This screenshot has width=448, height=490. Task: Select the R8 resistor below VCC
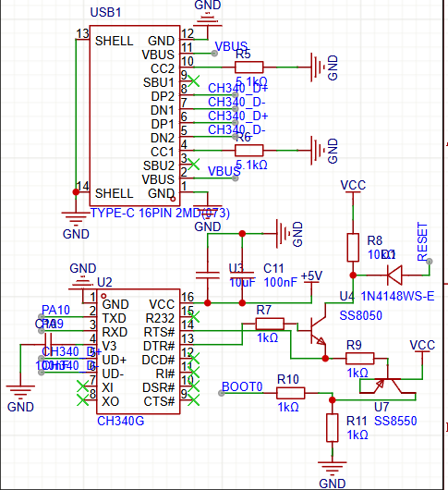pyautogui.click(x=353, y=247)
